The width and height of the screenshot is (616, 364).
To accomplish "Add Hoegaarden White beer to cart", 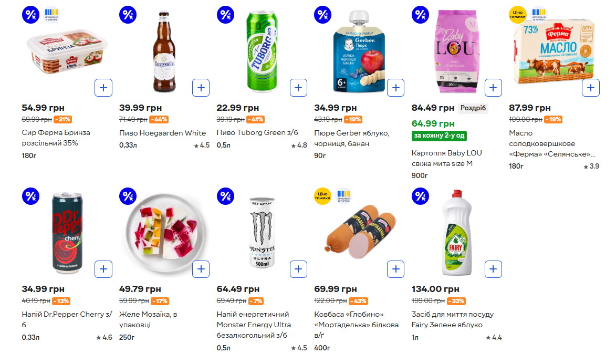I will click(x=201, y=88).
